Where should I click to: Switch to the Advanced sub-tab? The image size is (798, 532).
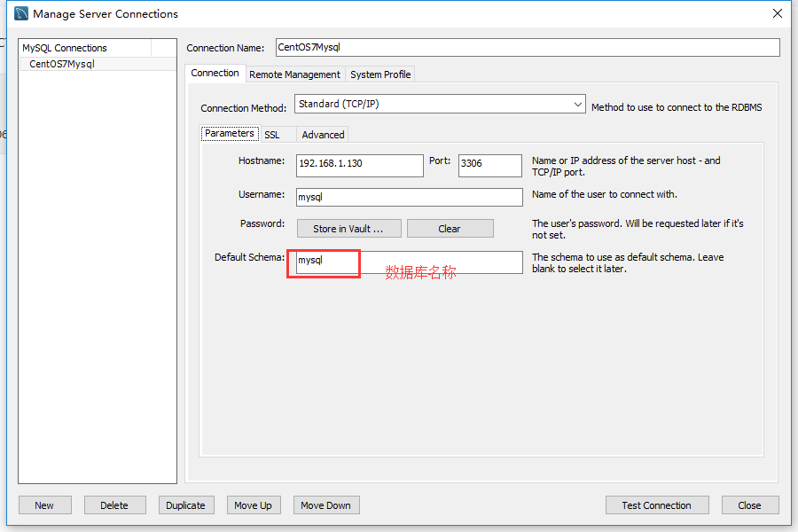pyautogui.click(x=323, y=135)
